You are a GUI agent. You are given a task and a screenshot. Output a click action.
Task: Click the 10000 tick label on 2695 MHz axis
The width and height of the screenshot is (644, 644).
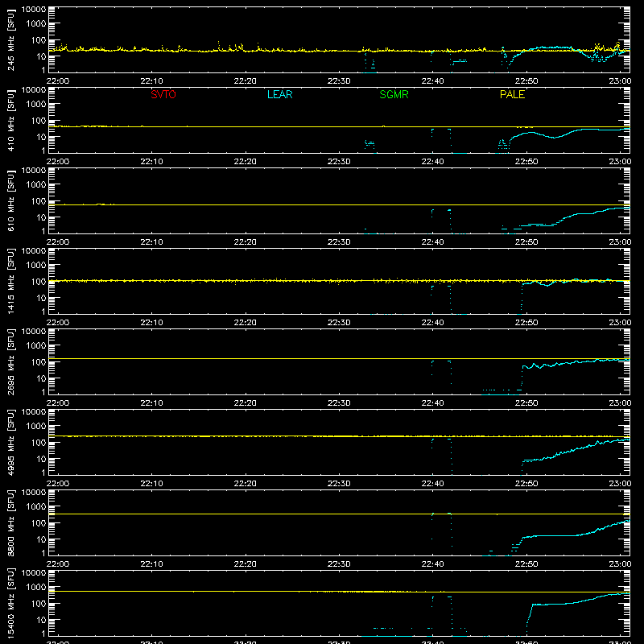[x=34, y=332]
